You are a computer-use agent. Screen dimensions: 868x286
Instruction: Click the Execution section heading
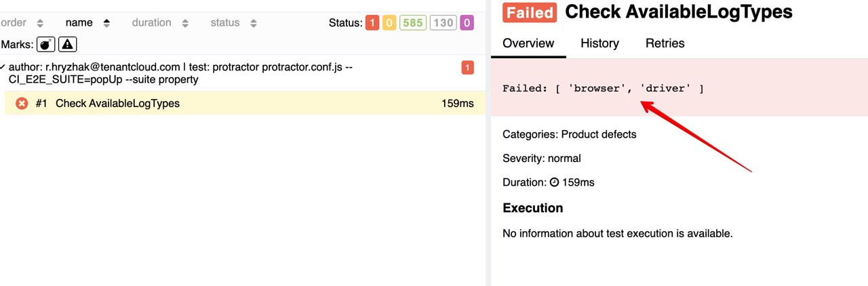[533, 208]
